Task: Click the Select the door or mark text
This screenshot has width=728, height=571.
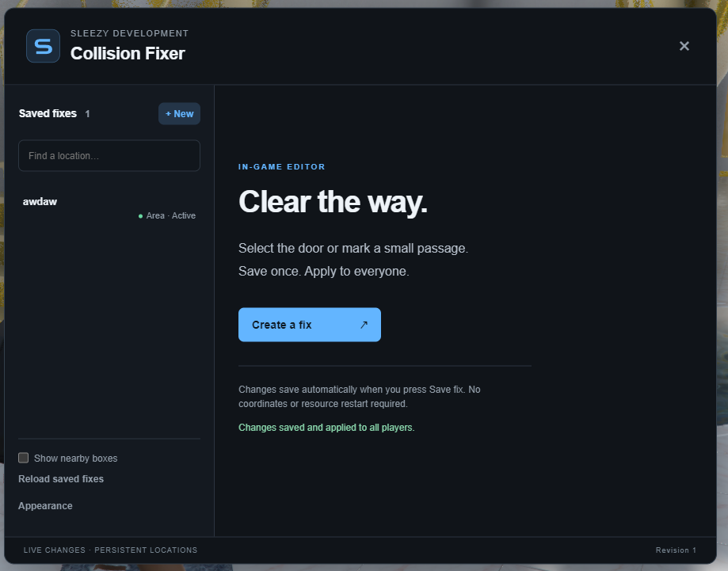Action: tap(353, 249)
